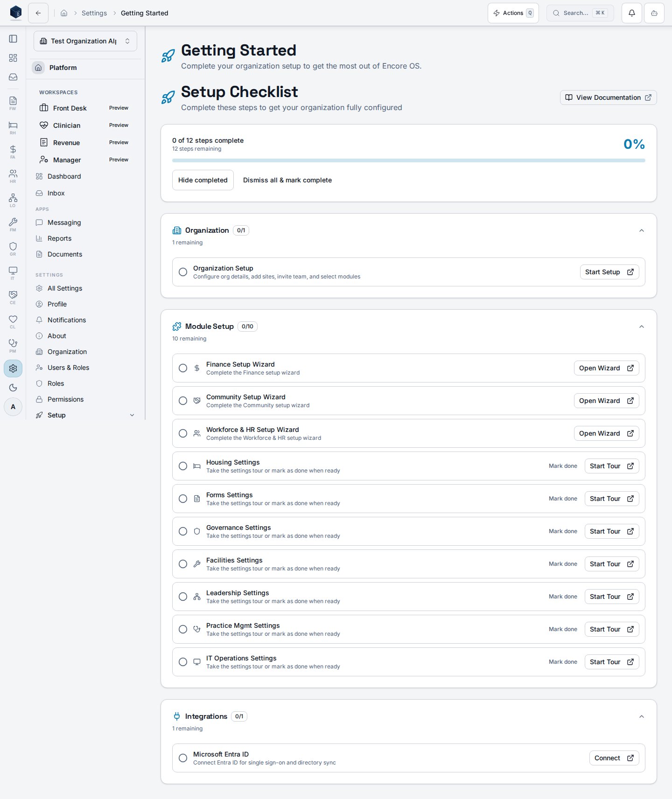672x799 pixels.
Task: Check off Microsoft Entra ID circle
Action: coord(183,758)
